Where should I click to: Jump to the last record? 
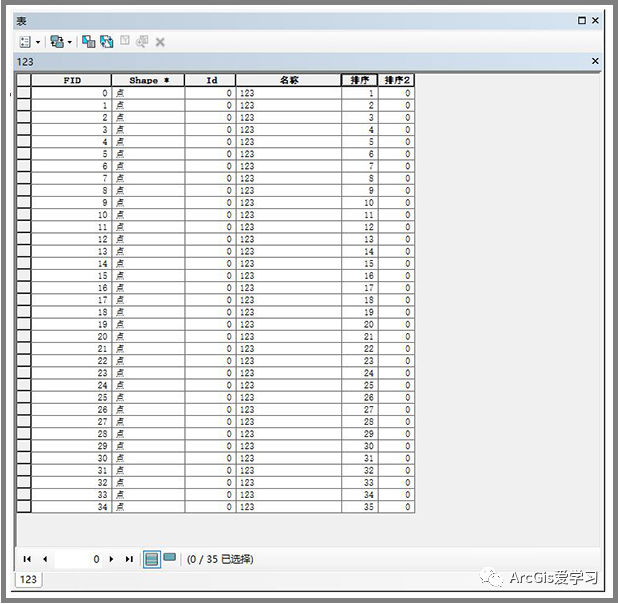tap(129, 559)
